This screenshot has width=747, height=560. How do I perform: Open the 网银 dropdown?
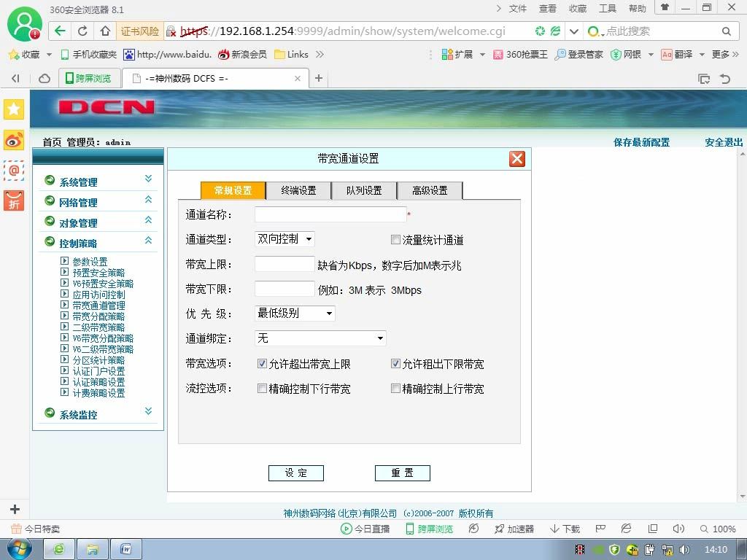[651, 54]
